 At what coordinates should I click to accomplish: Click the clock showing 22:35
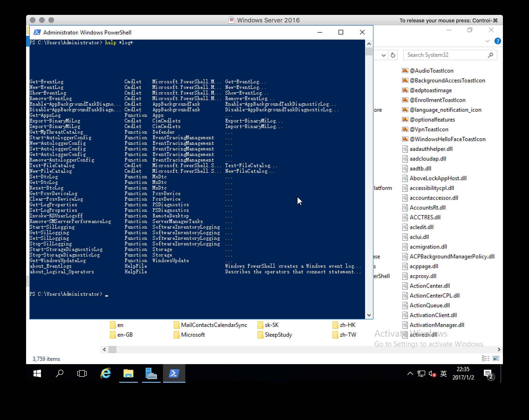point(463,369)
